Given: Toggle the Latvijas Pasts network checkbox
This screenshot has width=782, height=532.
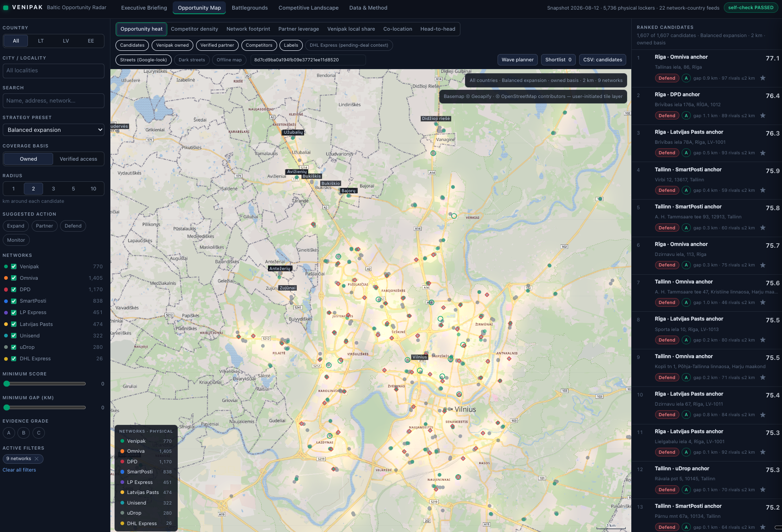Looking at the screenshot, I should point(14,324).
